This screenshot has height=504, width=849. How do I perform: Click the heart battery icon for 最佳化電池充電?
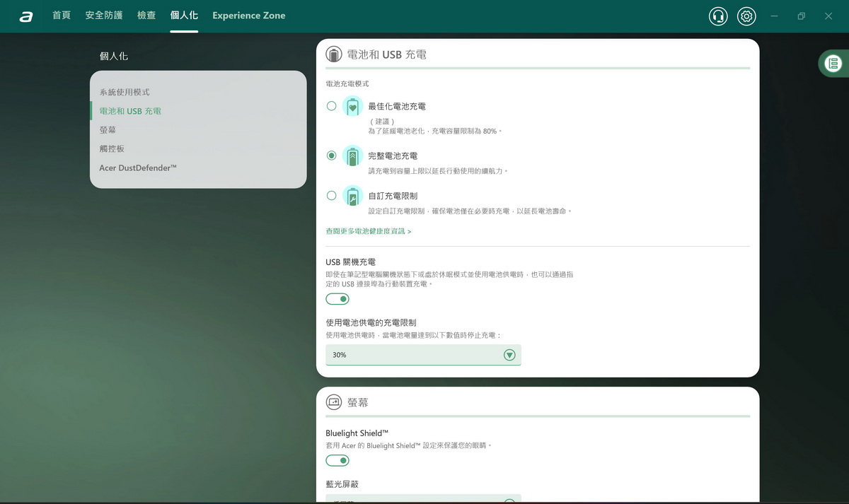click(352, 107)
